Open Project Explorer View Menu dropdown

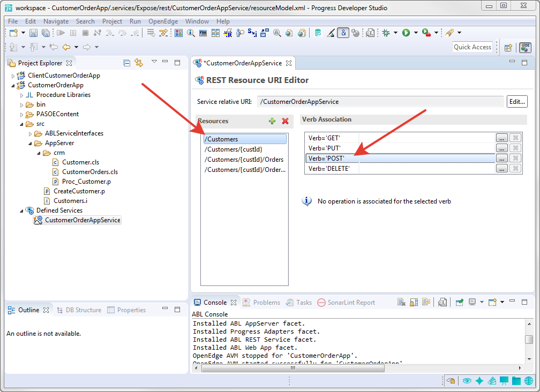(154, 62)
